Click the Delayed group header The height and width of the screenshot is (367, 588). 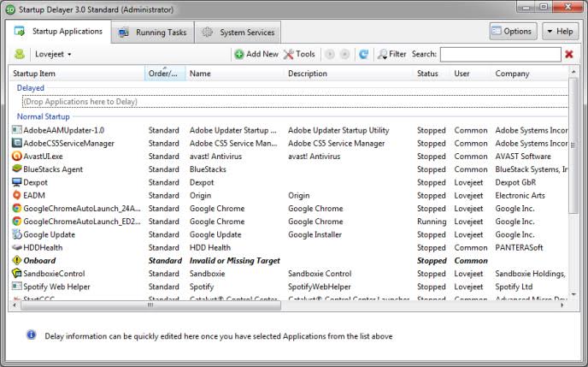click(x=31, y=88)
